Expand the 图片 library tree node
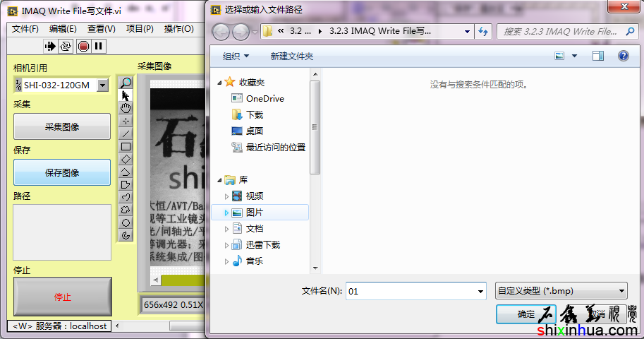Screen dimensions: 644x339 point(226,213)
